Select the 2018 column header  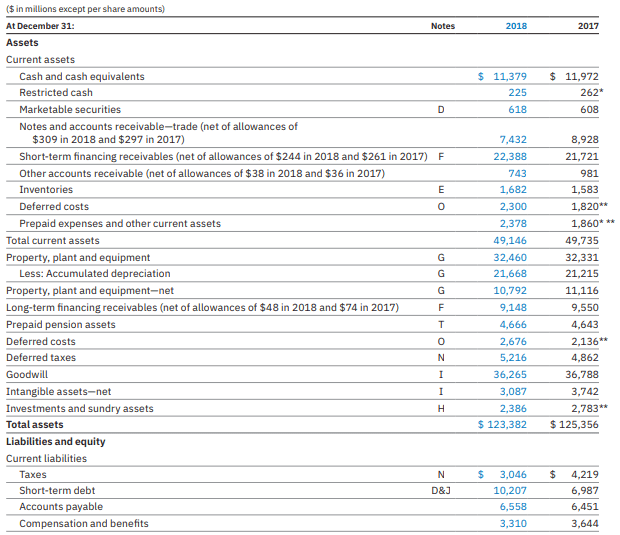tap(516, 26)
